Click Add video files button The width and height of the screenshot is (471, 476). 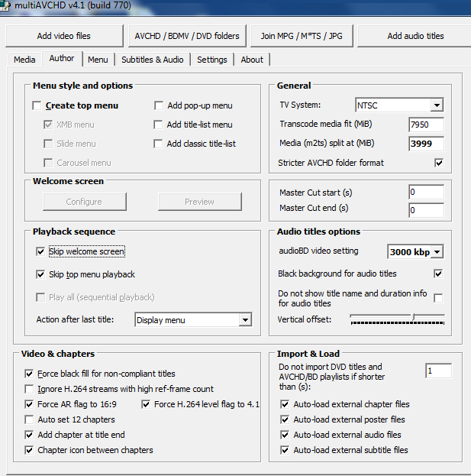[64, 36]
